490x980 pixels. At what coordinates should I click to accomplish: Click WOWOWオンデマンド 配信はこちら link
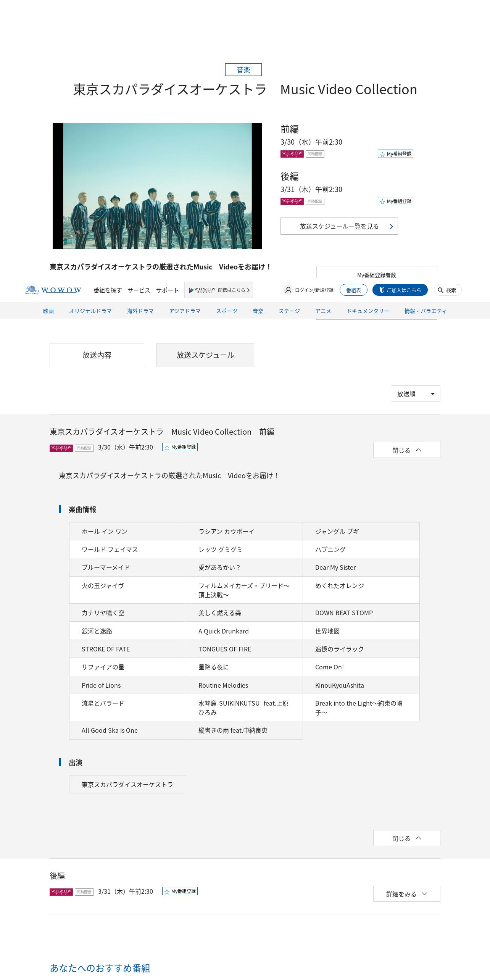coord(219,290)
